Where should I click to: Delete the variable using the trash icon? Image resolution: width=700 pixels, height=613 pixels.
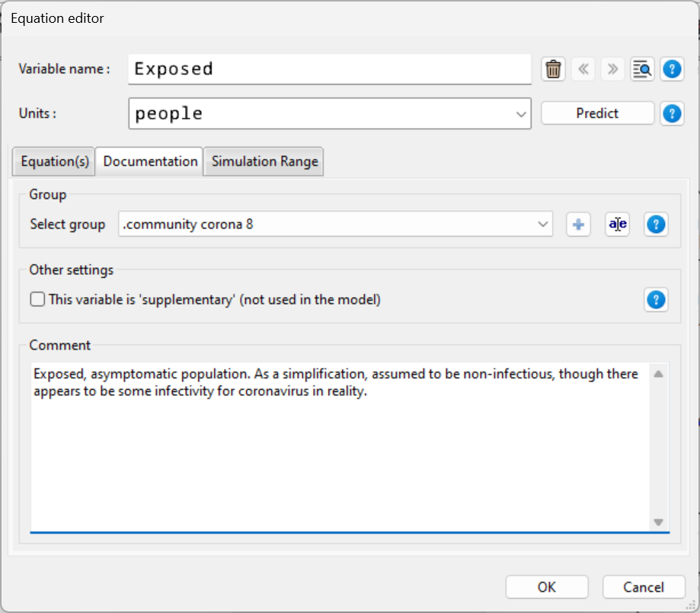tap(553, 69)
